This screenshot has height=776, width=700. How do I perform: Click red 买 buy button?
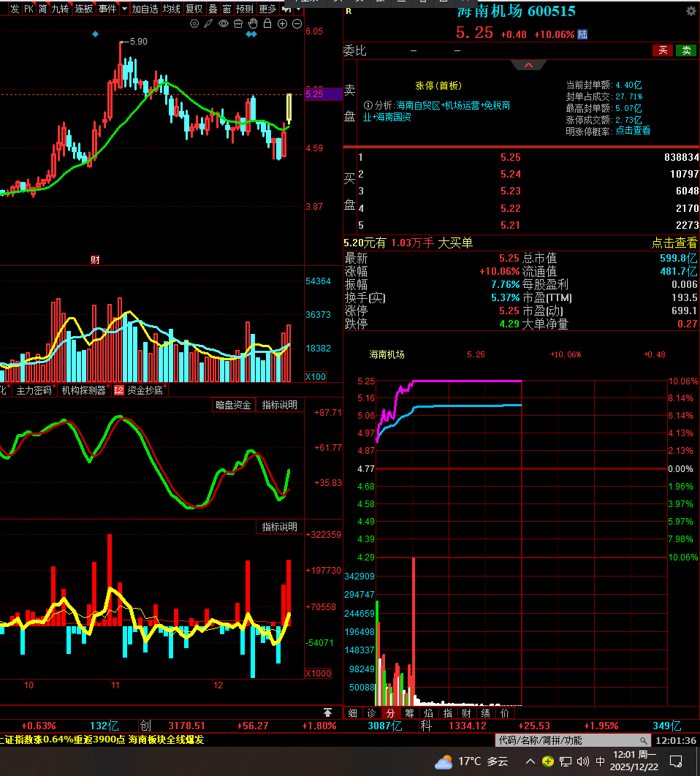[x=663, y=50]
